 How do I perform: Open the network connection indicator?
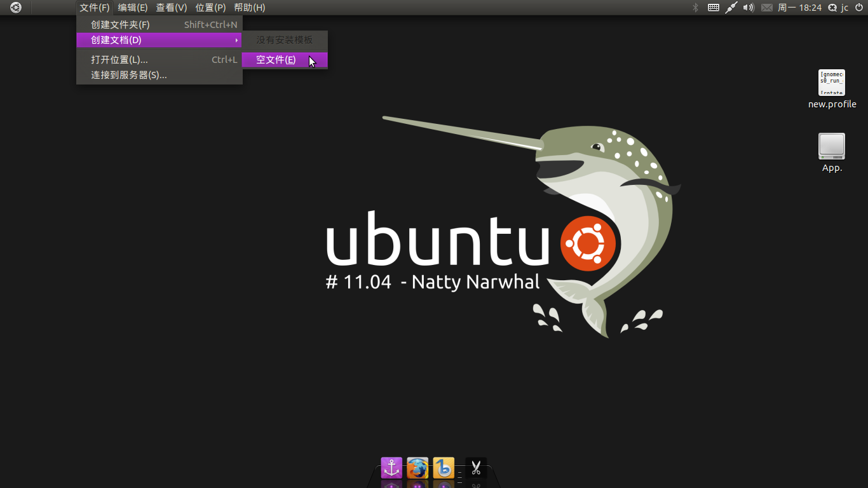pyautogui.click(x=731, y=8)
